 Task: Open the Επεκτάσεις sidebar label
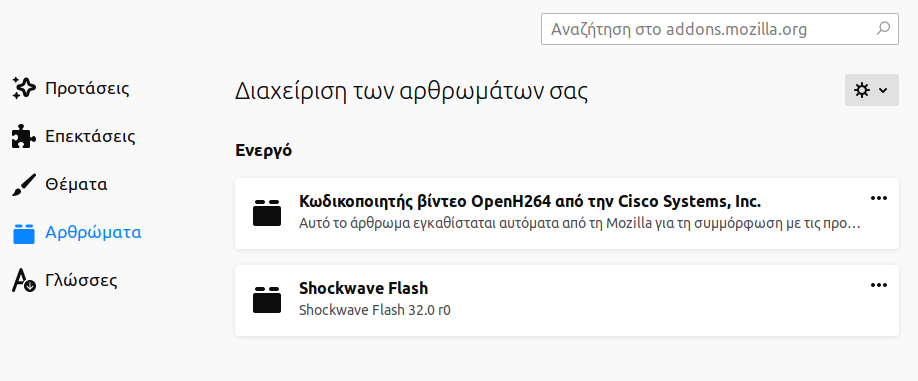(x=90, y=137)
